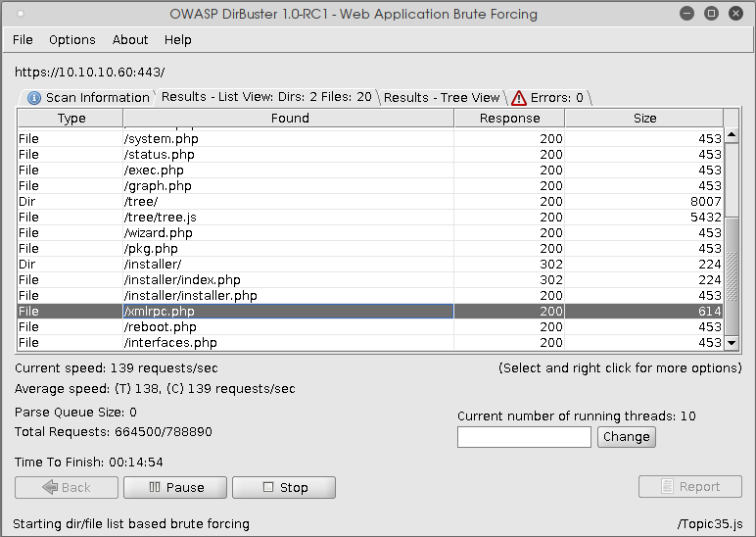Click the 614 size cell of xmlrpc.php
The width and height of the screenshot is (756, 537).
(644, 312)
